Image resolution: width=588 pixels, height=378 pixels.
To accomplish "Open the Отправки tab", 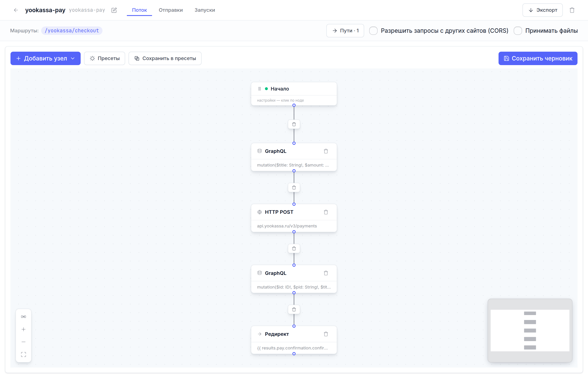I will point(171,10).
